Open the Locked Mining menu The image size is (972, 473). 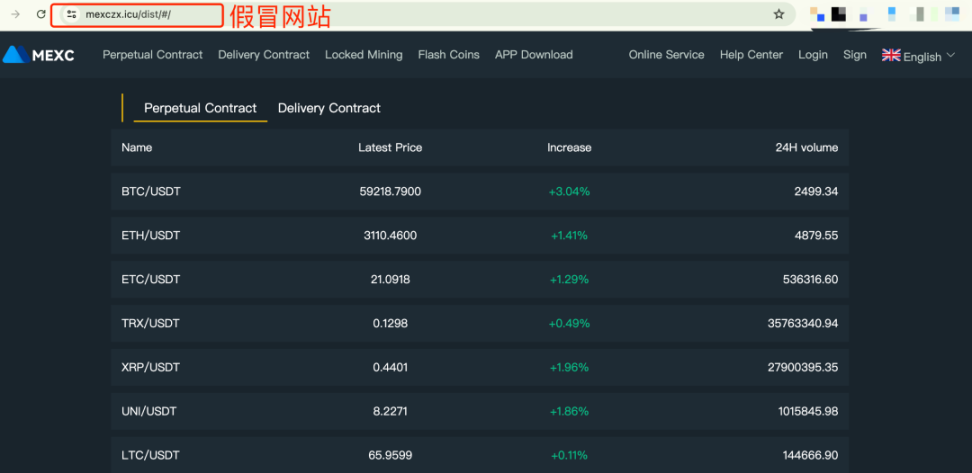pos(364,55)
